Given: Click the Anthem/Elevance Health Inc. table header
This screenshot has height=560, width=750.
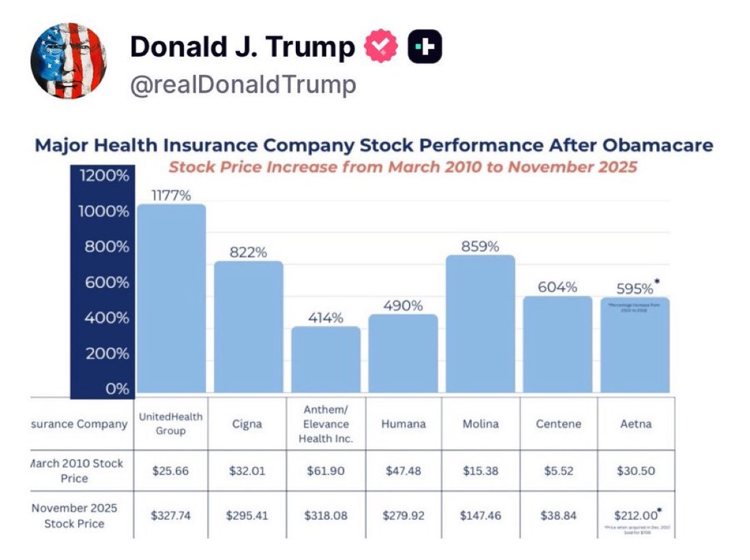Looking at the screenshot, I should point(325,424).
